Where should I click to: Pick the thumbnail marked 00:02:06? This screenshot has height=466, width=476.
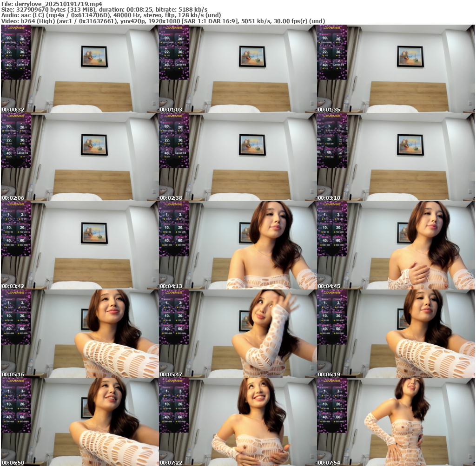[79, 157]
